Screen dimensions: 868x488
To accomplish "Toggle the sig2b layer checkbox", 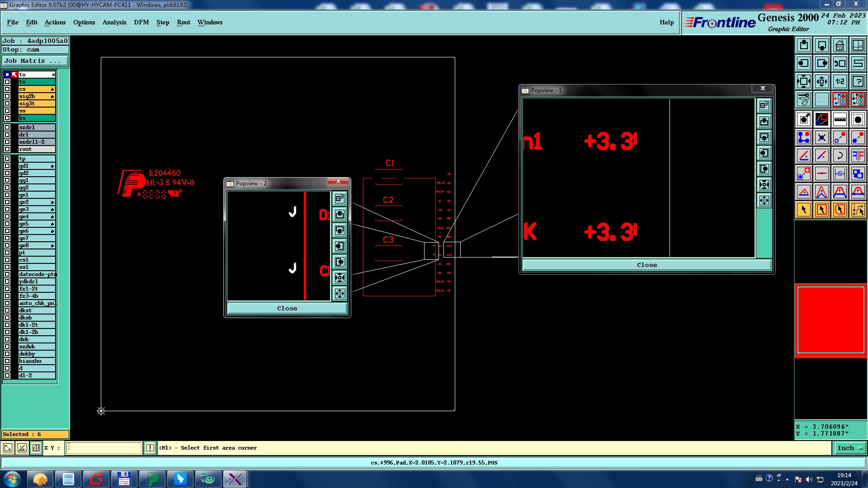I will [x=7, y=96].
